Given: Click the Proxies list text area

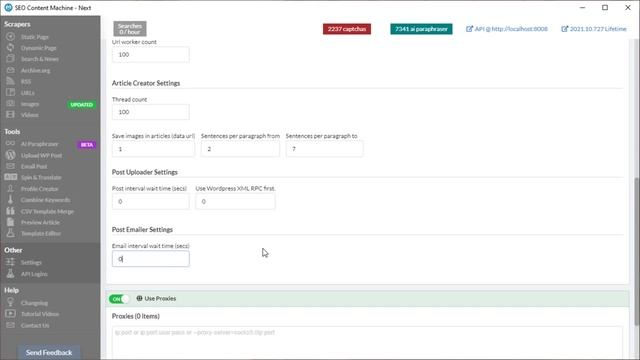Looking at the screenshot, I should 367,343.
